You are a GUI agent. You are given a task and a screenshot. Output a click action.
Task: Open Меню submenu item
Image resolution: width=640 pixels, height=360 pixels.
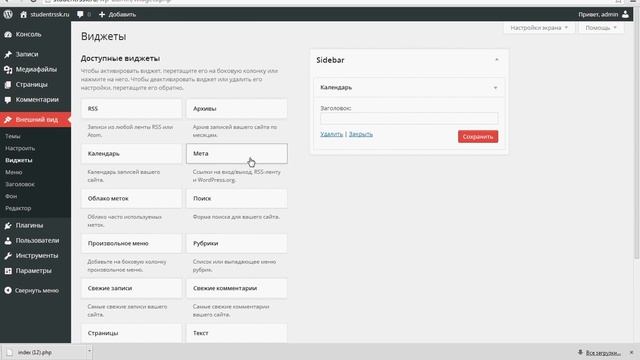13,172
